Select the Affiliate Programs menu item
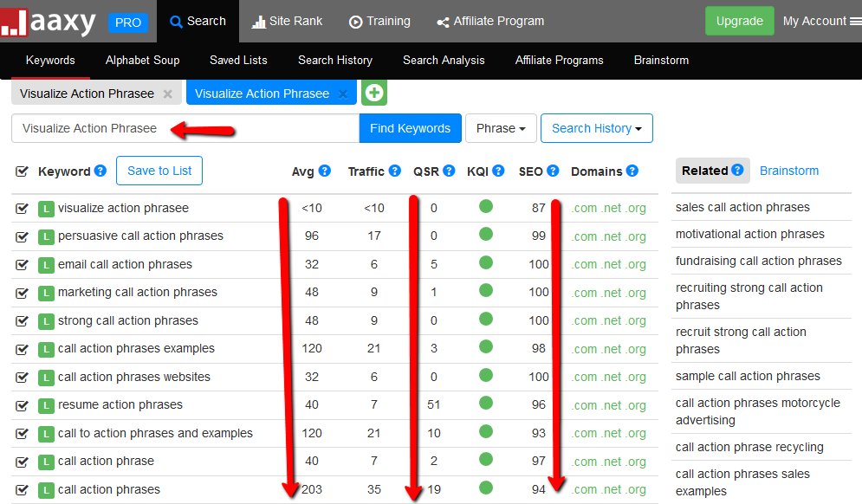Screen dimensions: 862x504 coord(559,60)
